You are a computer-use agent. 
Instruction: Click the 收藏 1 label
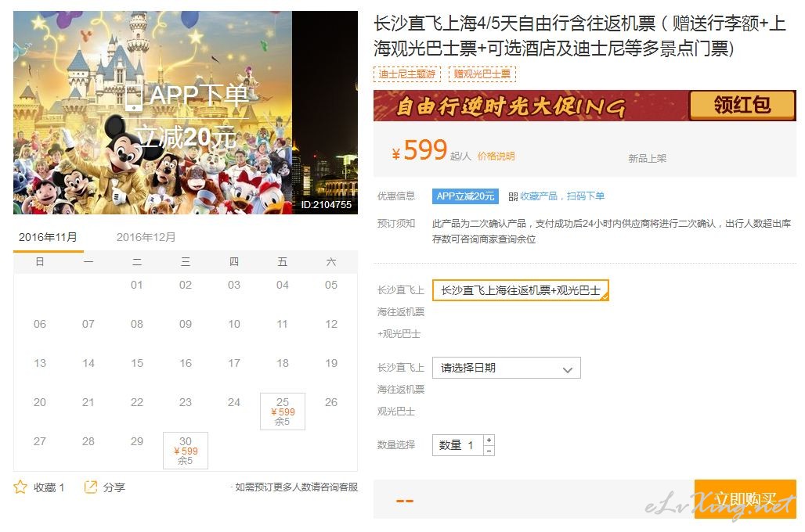point(49,487)
